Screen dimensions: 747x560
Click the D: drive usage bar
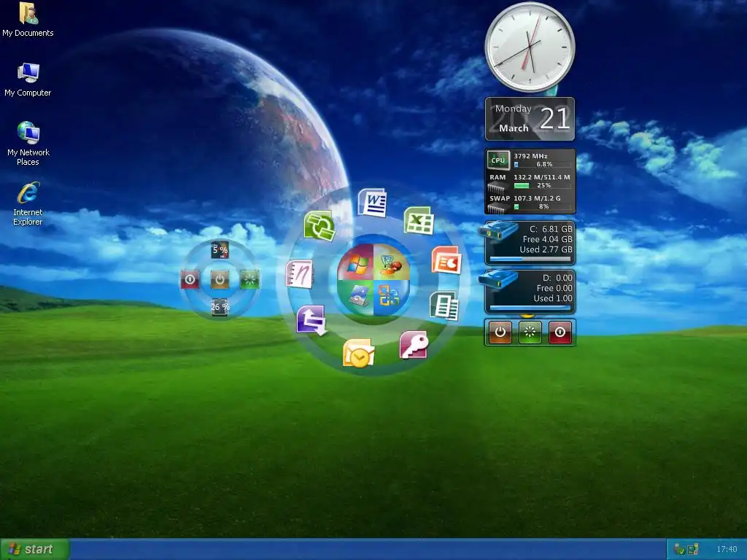[530, 308]
